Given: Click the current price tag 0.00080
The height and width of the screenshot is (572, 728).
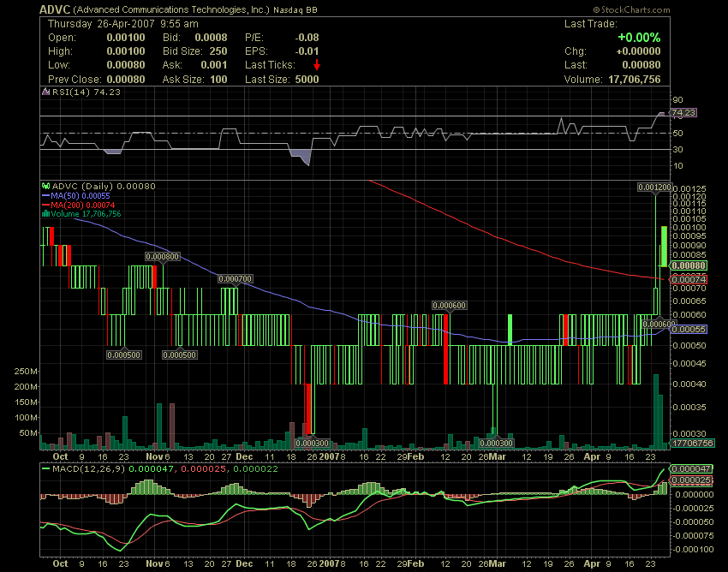Looking at the screenshot, I should click(689, 266).
